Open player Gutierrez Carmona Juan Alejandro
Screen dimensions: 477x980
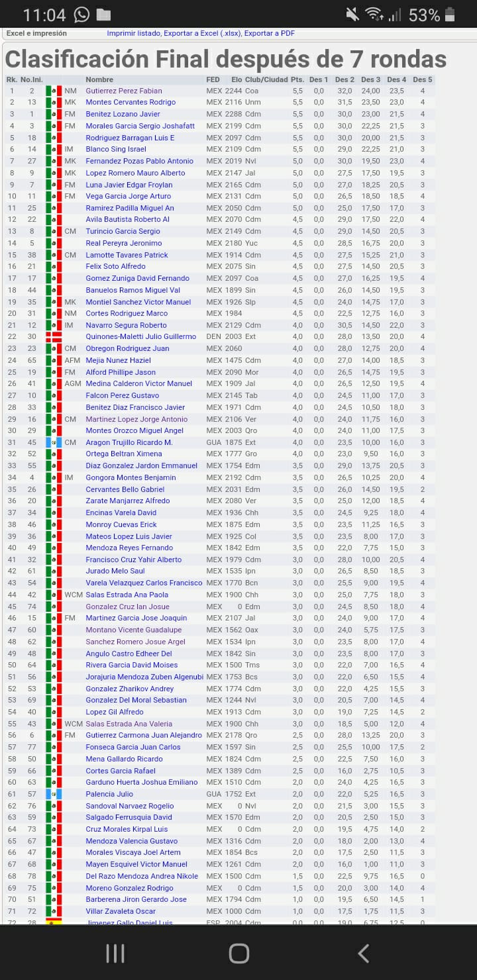(x=144, y=736)
